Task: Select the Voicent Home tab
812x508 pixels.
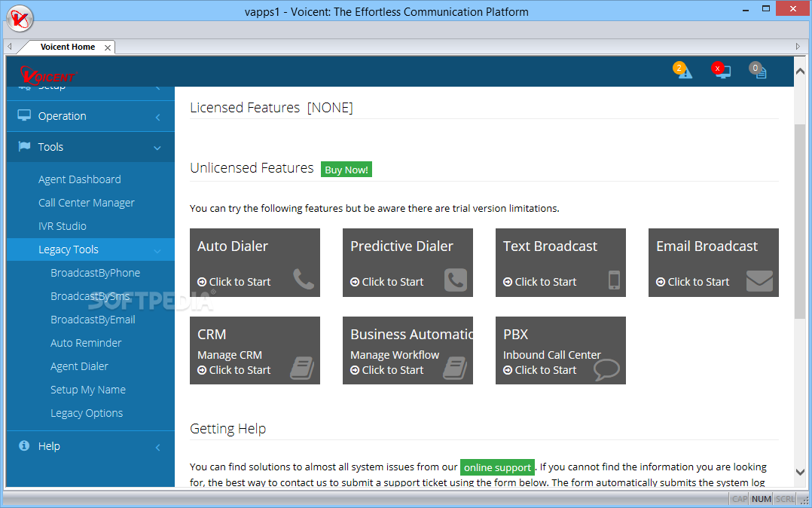Action: [67, 47]
